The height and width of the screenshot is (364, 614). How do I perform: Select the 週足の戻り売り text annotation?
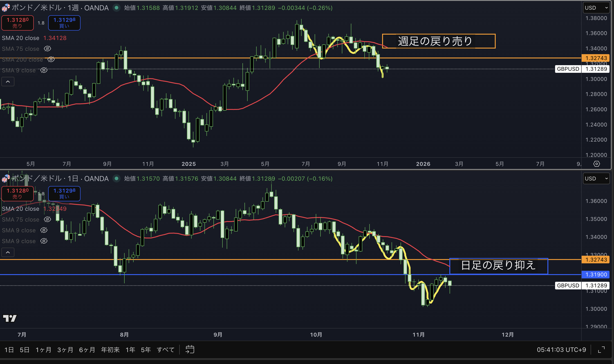[435, 41]
